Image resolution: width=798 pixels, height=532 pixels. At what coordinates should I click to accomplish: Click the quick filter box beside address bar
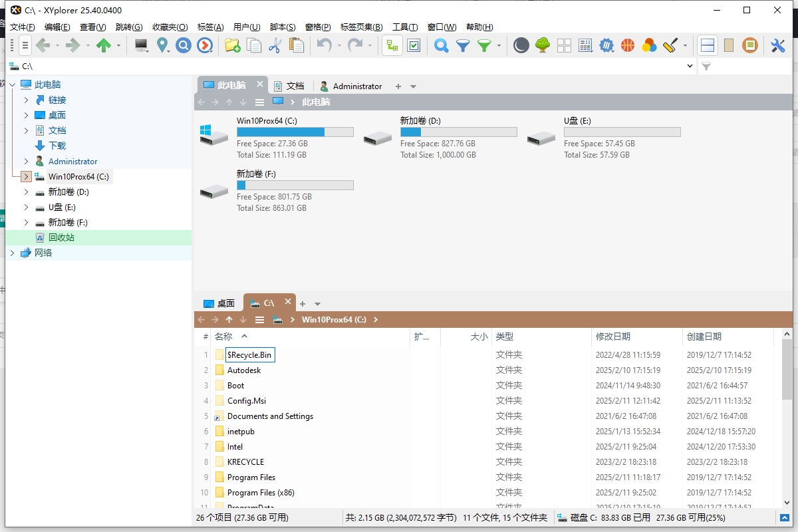[x=746, y=66]
